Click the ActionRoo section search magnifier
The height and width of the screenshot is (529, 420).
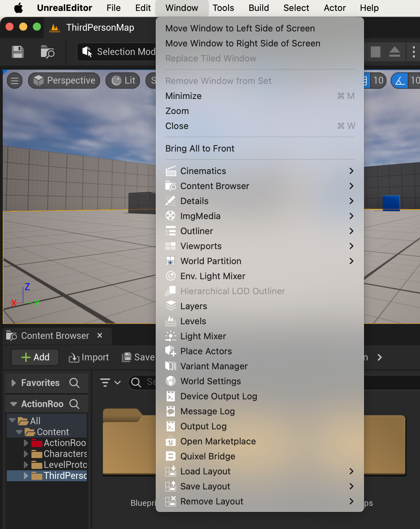coord(74,404)
